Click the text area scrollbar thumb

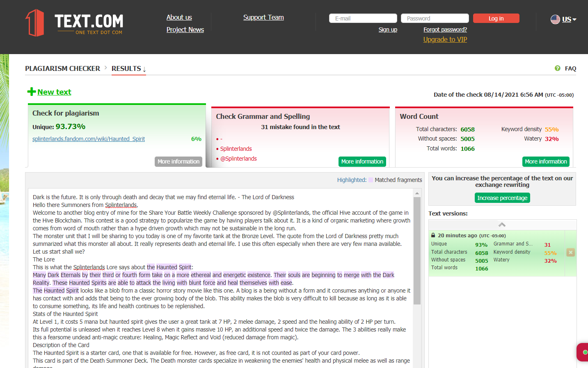click(x=417, y=251)
